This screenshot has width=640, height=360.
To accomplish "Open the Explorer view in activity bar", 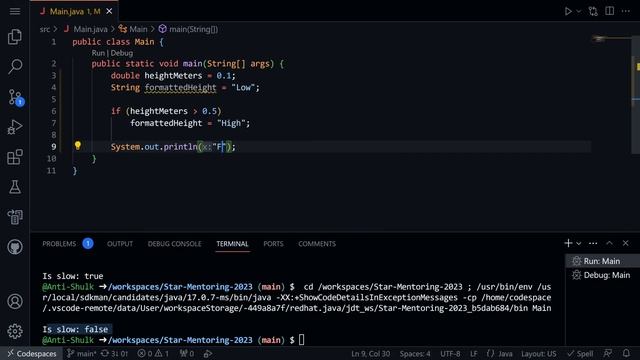I will coord(15,37).
